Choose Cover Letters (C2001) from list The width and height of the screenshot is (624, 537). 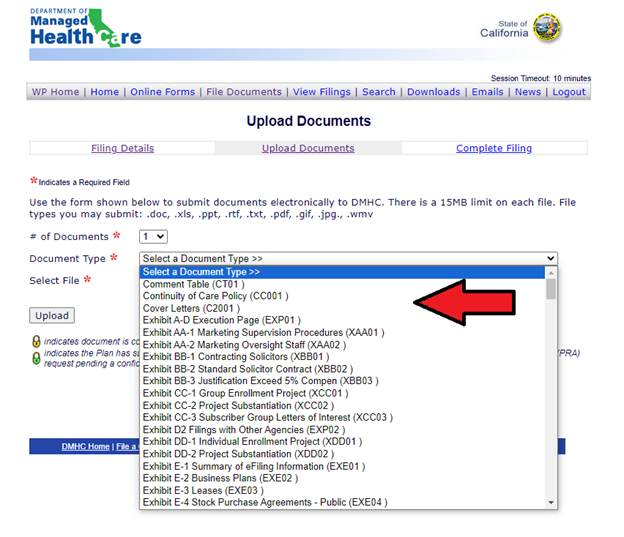[190, 308]
